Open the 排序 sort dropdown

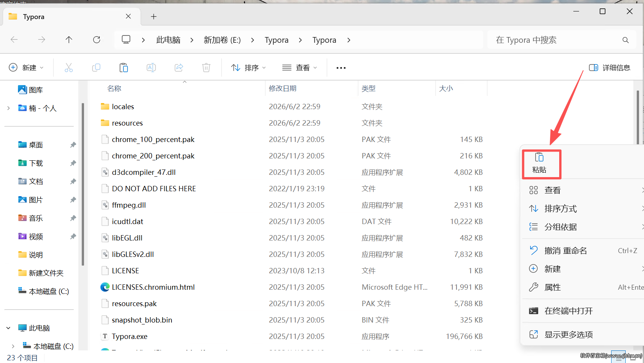(x=248, y=68)
